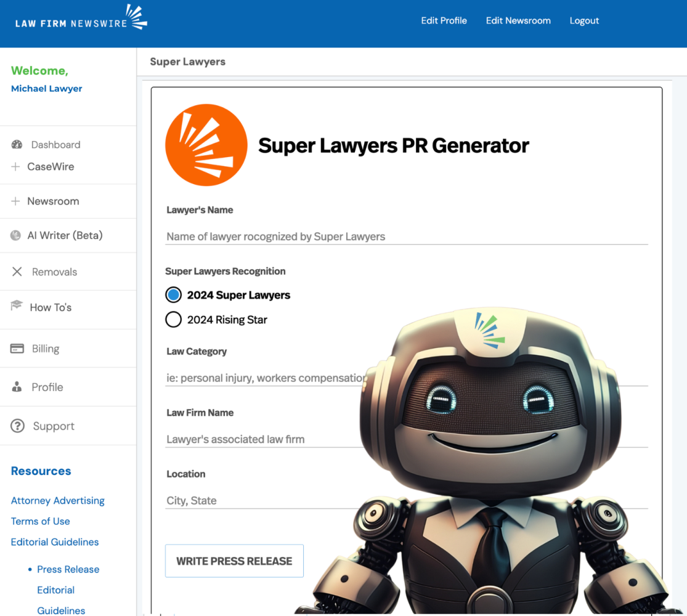Choose the 2024 Rising Star recognition

coord(173,319)
